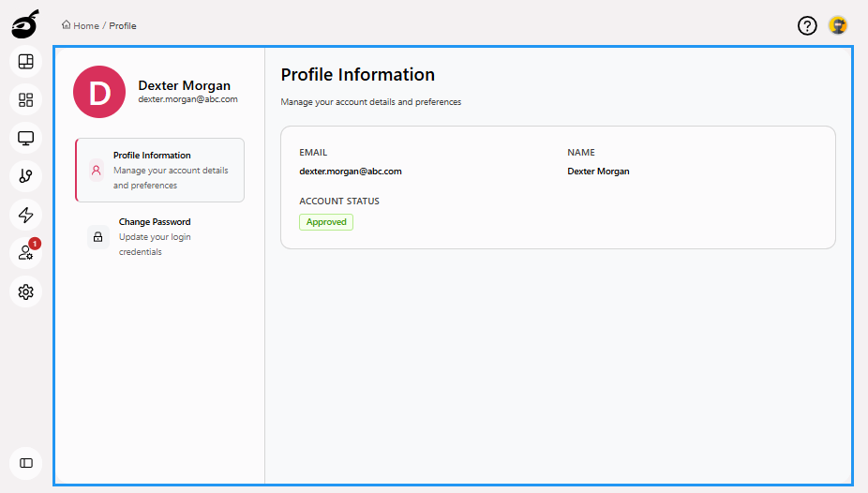The width and height of the screenshot is (868, 493).
Task: Open the lightning bolt icon in sidebar
Action: coord(25,215)
